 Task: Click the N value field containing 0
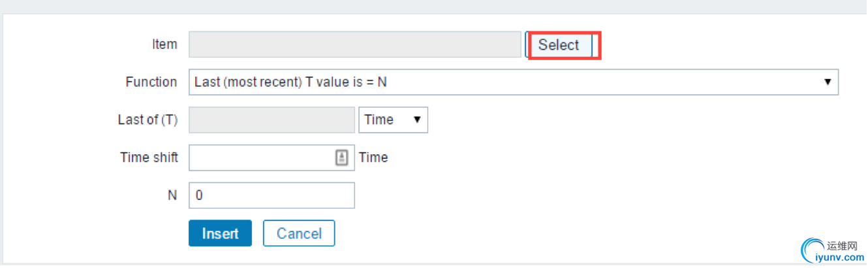(x=271, y=195)
